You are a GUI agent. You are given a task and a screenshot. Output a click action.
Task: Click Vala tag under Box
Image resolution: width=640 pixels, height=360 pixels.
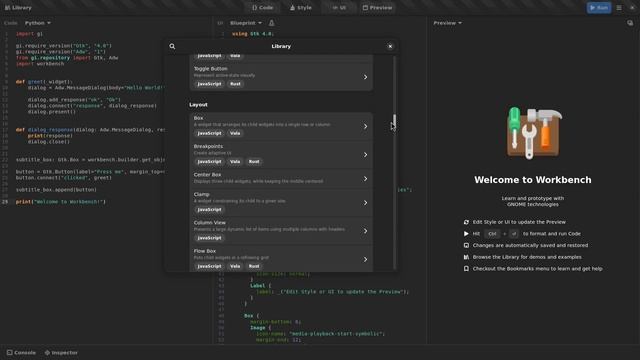pyautogui.click(x=235, y=133)
